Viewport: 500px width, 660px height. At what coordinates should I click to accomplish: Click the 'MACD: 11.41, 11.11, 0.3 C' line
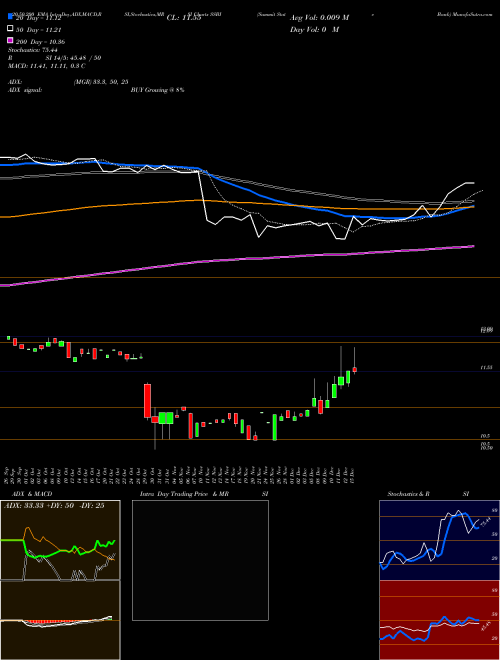(x=46, y=66)
